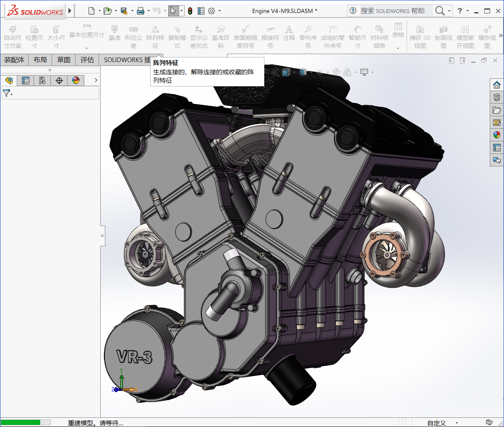Open the DisplayManager color ball tab
The height and width of the screenshot is (427, 504).
76,81
